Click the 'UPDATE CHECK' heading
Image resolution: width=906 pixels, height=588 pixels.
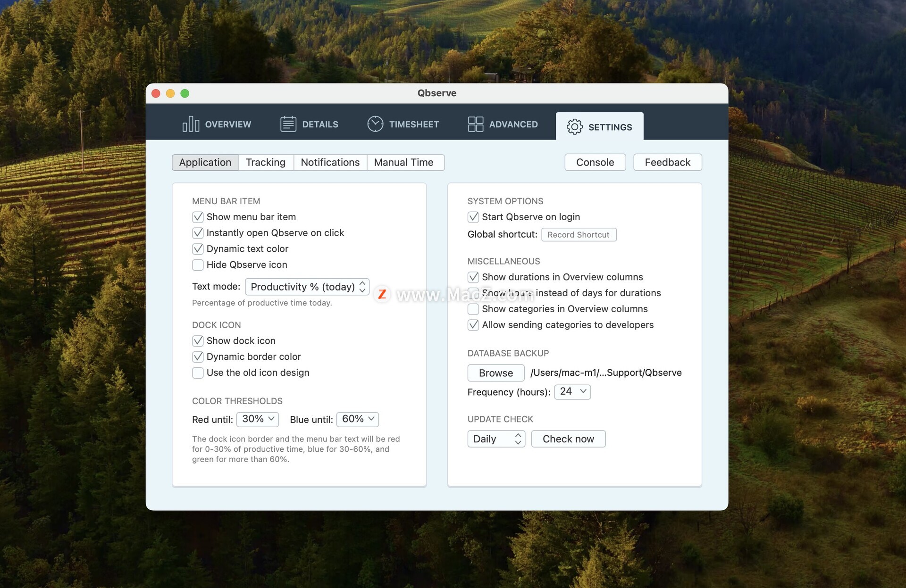(500, 420)
